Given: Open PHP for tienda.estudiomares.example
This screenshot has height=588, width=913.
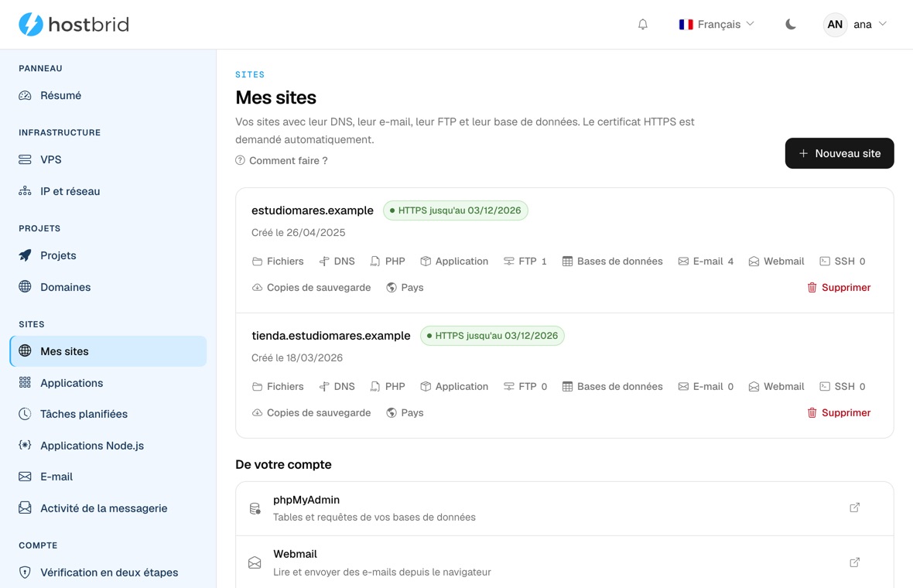Looking at the screenshot, I should point(387,387).
